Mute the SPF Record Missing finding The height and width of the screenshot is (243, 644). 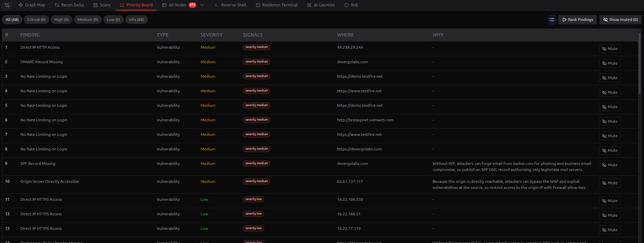pyautogui.click(x=610, y=165)
